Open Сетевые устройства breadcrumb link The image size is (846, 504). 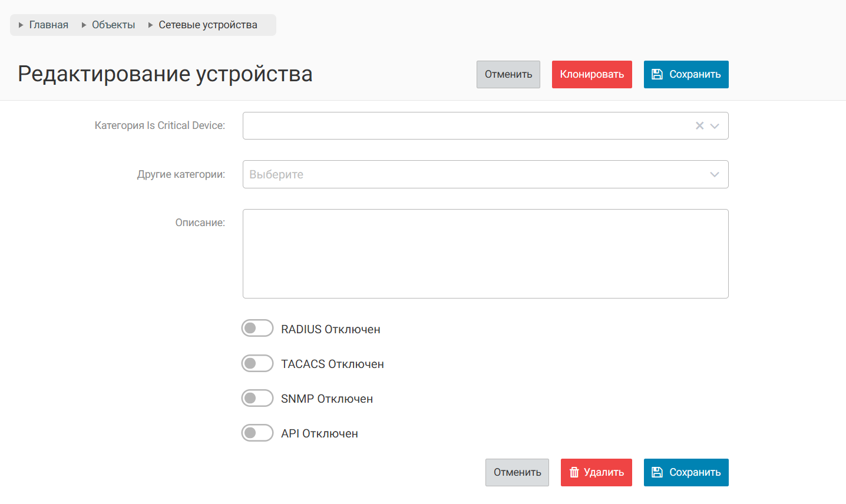pos(208,25)
